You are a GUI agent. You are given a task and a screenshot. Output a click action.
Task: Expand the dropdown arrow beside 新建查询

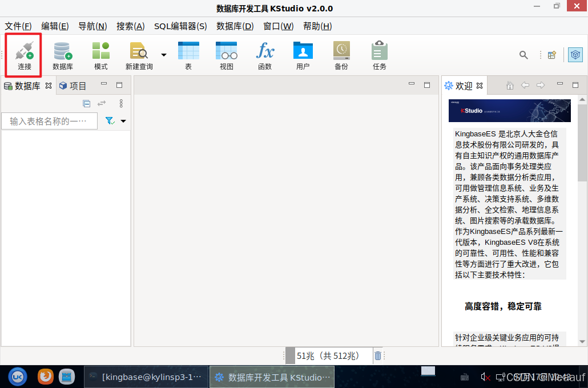tap(164, 55)
